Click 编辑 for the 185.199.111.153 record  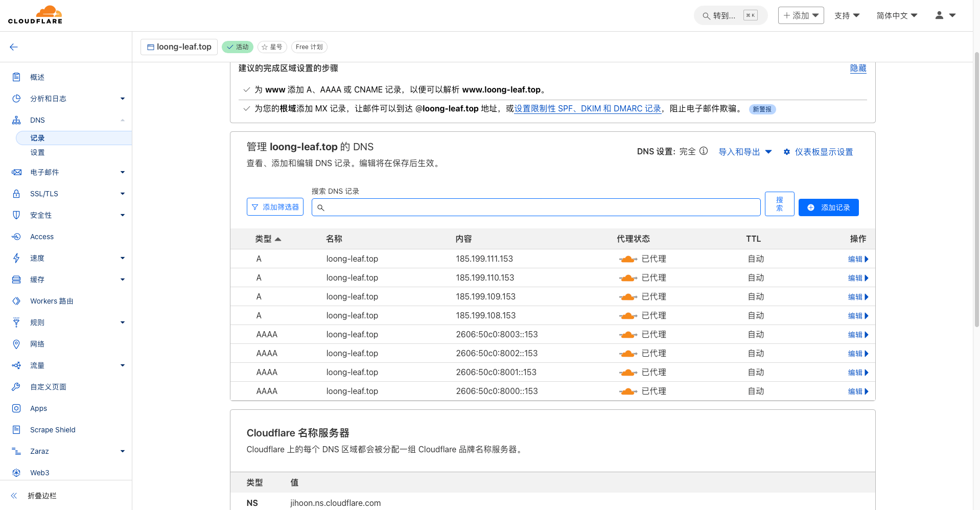point(858,259)
